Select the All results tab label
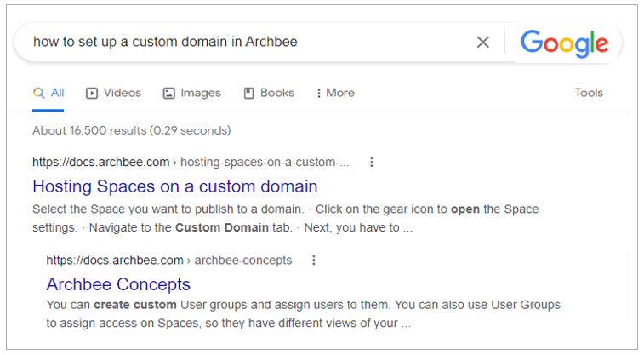Screen dimensions: 644x355 pyautogui.click(x=57, y=93)
